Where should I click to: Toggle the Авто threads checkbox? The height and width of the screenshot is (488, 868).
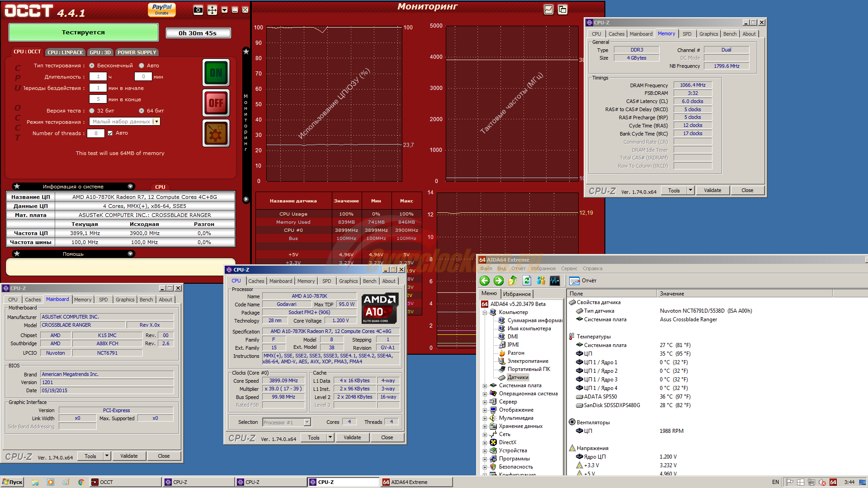[x=110, y=133]
